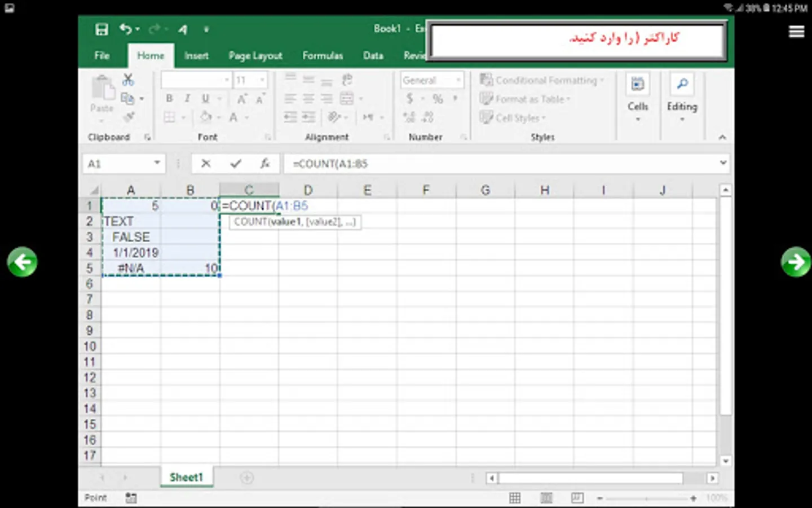Image resolution: width=812 pixels, height=508 pixels.
Task: Click the Save icon in quick access toolbar
Action: tap(101, 29)
